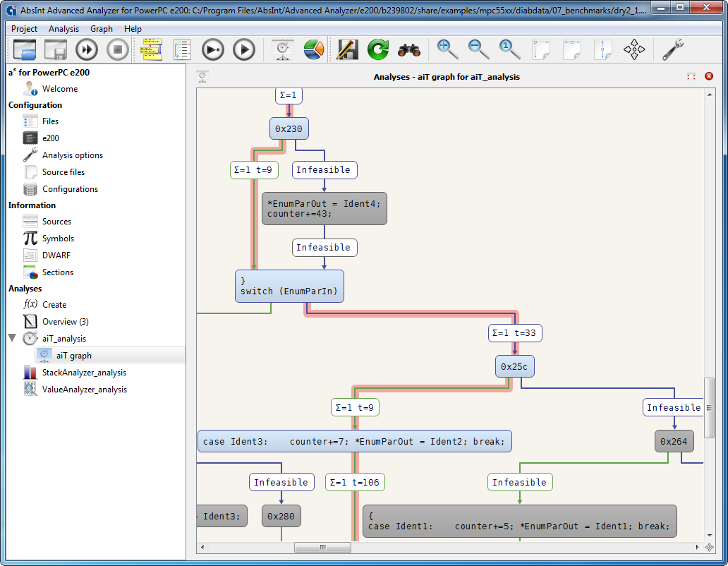Image resolution: width=728 pixels, height=566 pixels.
Task: Click scroll down arrow in graph
Action: pyautogui.click(x=710, y=536)
